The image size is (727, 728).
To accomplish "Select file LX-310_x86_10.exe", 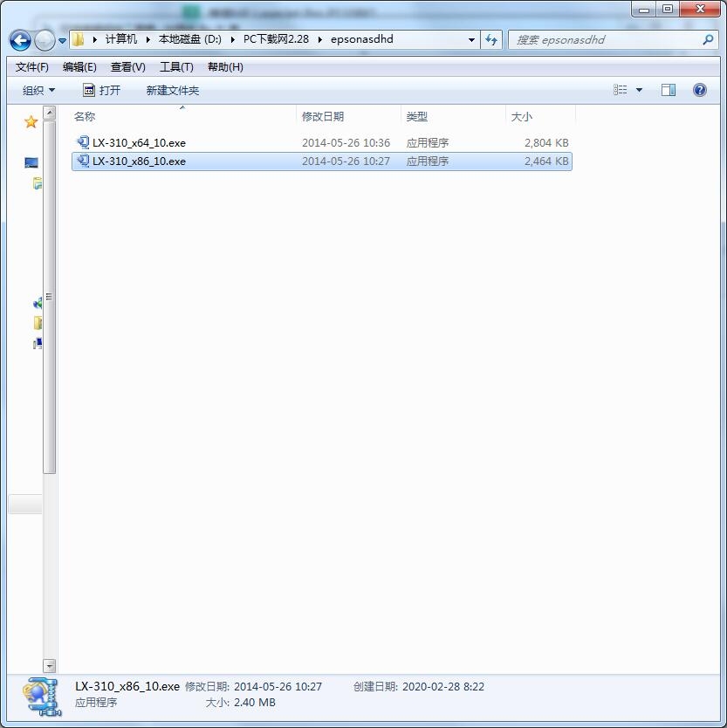I will click(x=322, y=161).
